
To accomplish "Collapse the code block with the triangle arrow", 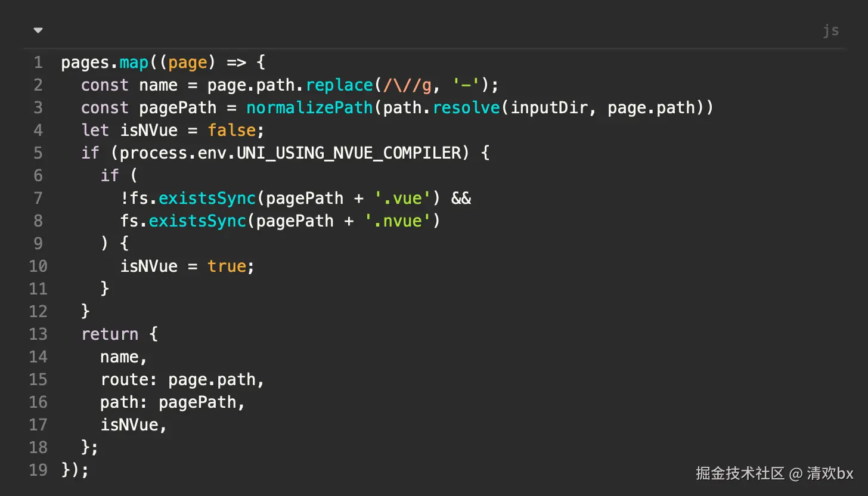I will 38,30.
